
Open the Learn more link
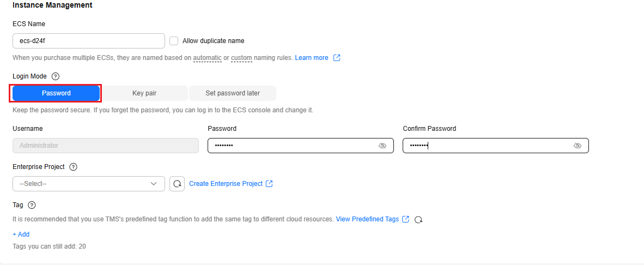coord(312,58)
